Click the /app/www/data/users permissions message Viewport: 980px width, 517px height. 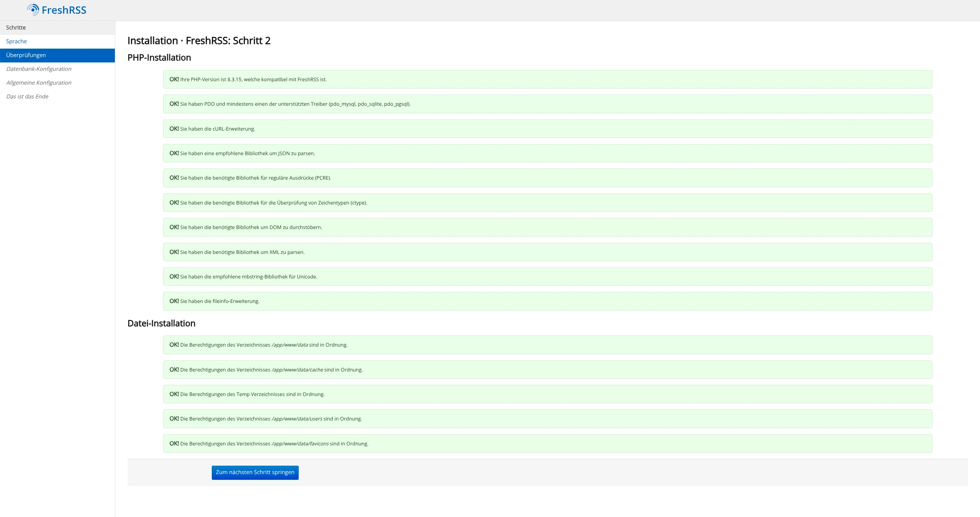pyautogui.click(x=548, y=419)
